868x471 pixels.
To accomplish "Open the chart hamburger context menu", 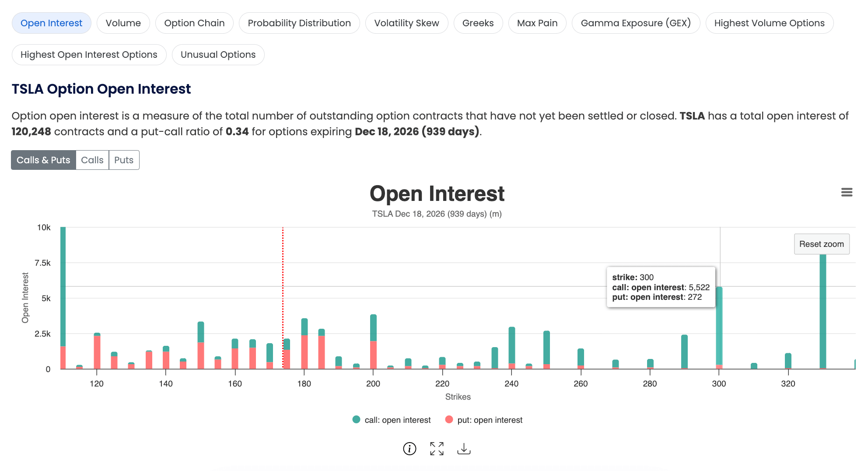I will (x=847, y=192).
